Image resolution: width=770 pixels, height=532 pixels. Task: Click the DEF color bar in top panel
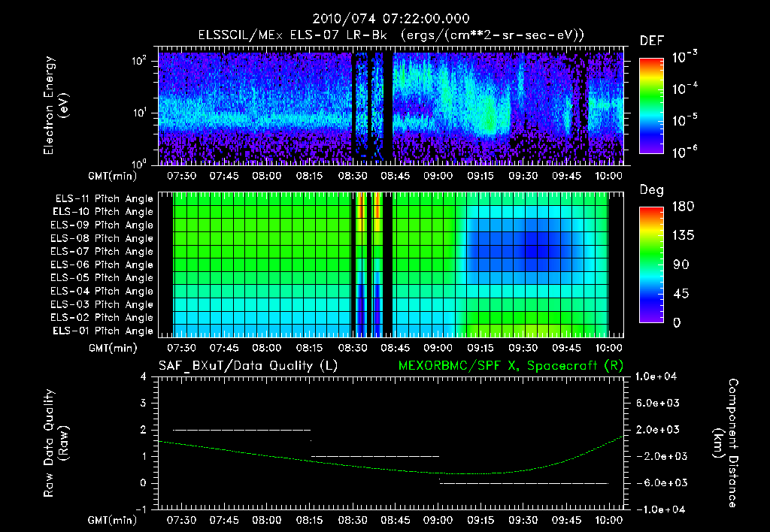point(651,105)
